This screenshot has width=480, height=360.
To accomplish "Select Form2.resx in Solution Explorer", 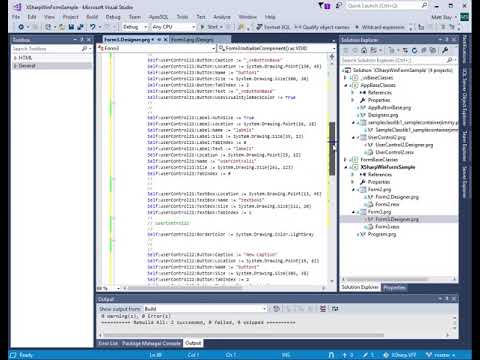I will (x=387, y=204).
